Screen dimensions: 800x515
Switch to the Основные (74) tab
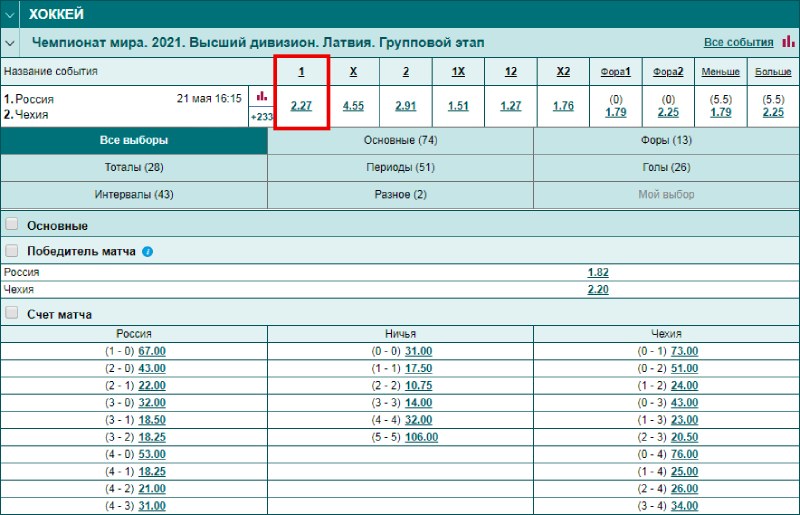401,140
